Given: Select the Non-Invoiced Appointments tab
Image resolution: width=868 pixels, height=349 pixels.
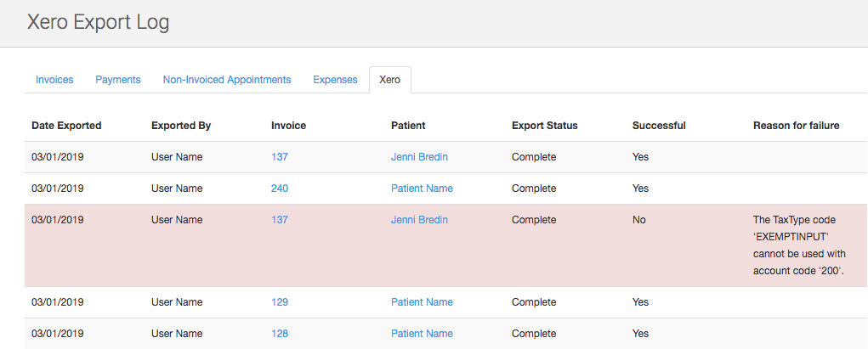Looking at the screenshot, I should tap(227, 80).
